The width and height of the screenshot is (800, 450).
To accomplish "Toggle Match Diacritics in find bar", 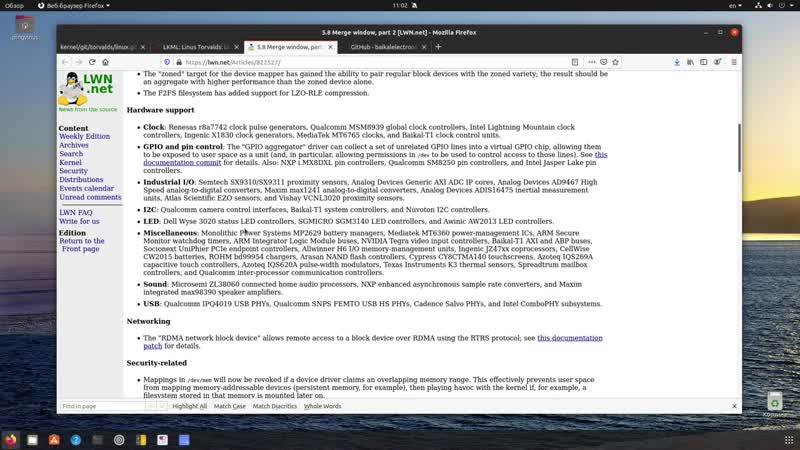I will click(274, 406).
